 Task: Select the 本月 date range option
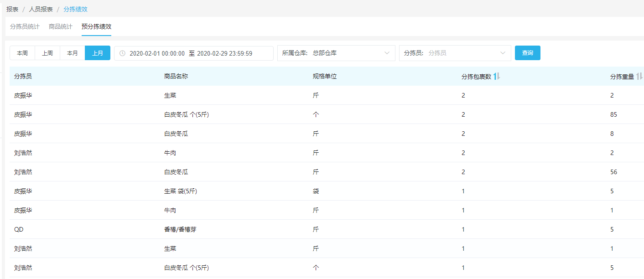tap(73, 53)
